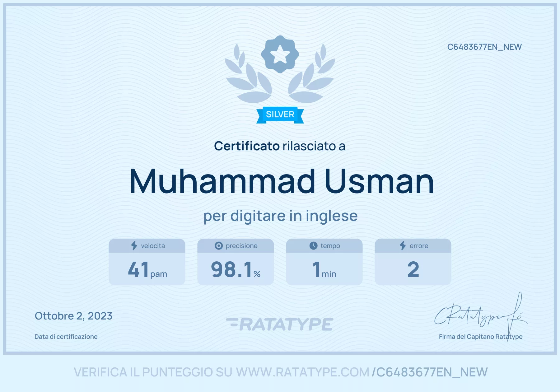Click the star badge emblem
560x392 pixels.
click(x=280, y=54)
